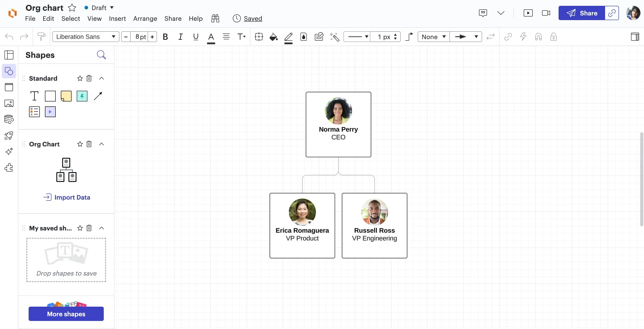
Task: Click the video camera icon
Action: [546, 13]
